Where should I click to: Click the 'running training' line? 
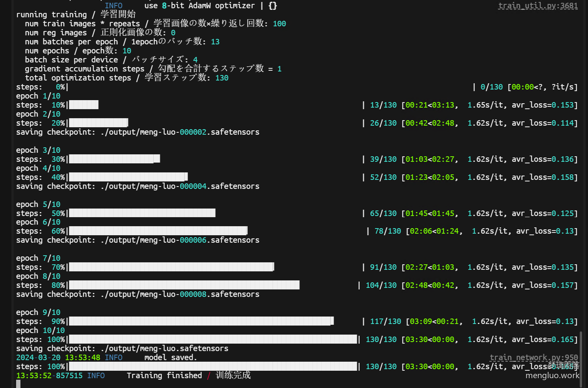click(x=76, y=15)
